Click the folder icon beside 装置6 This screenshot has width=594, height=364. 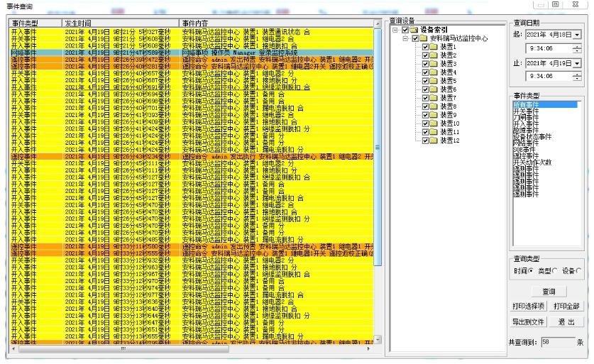coord(434,89)
